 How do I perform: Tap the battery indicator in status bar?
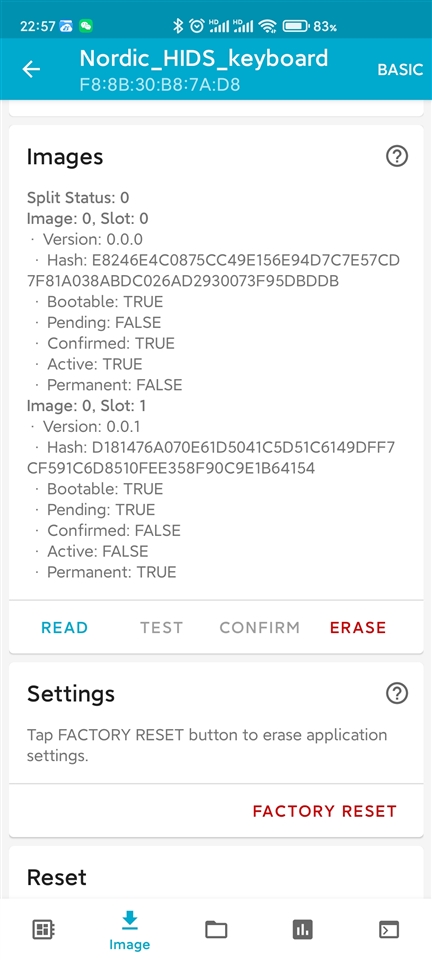click(x=296, y=26)
